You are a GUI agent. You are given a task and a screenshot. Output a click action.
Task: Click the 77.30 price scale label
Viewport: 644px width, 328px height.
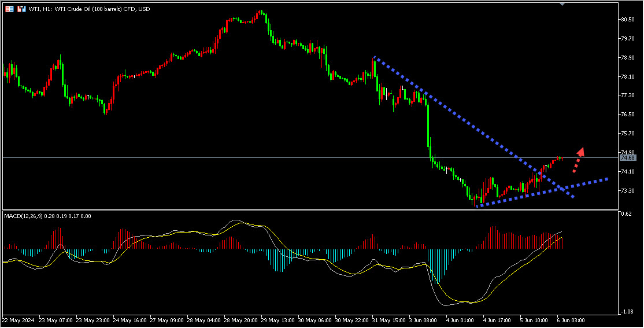(628, 95)
